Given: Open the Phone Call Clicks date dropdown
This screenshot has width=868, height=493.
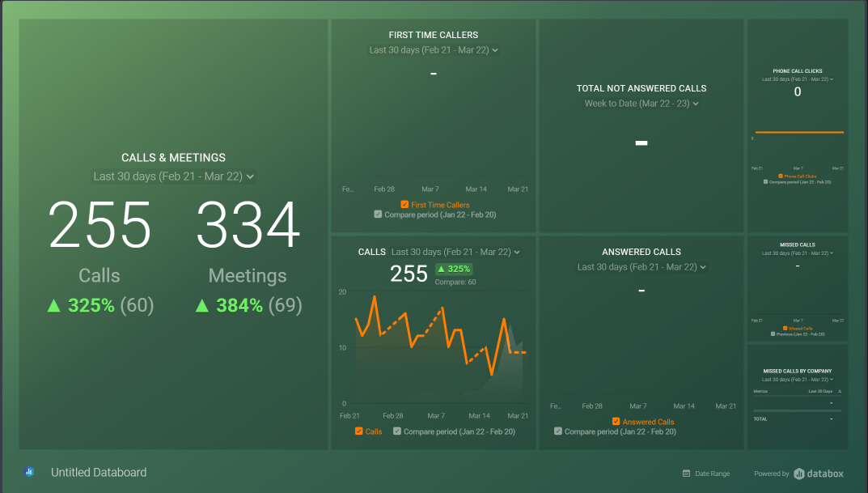Looking at the screenshot, I should [x=832, y=79].
